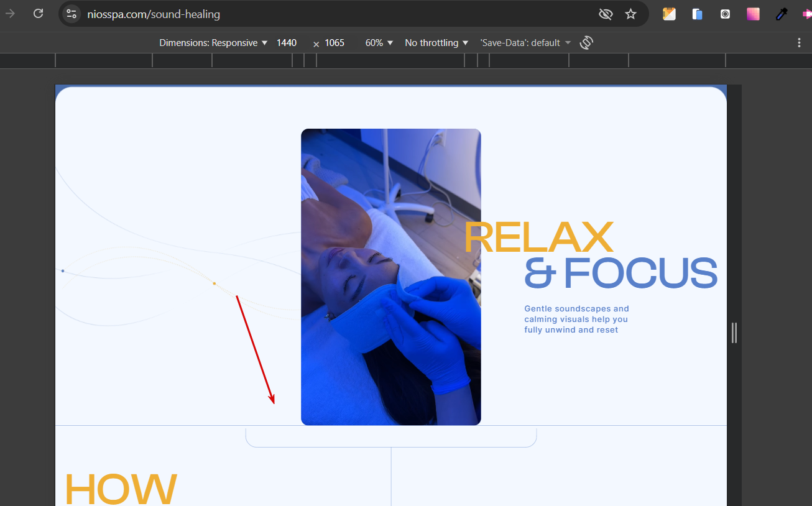Click the Gentle soundscapes paragraph
The image size is (812, 506).
[576, 320]
